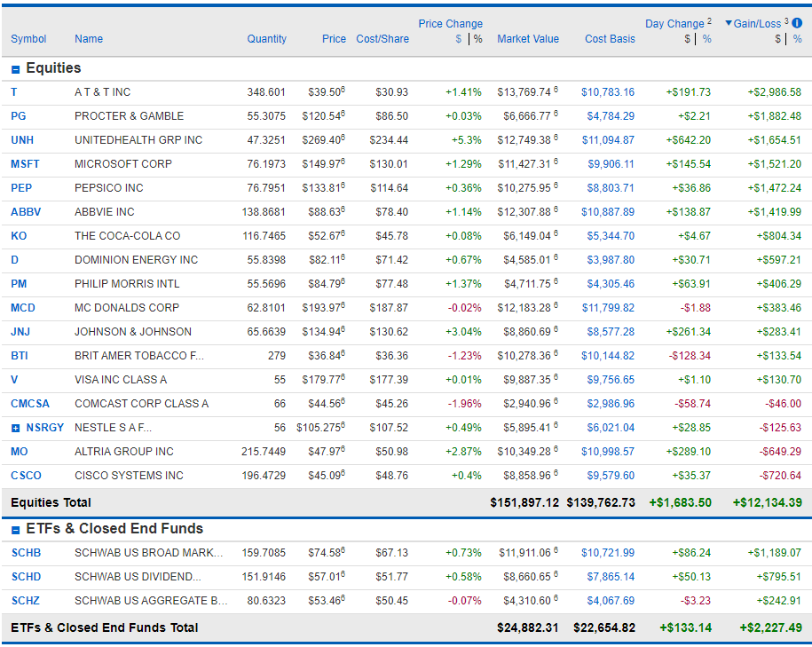Open the MO ticker symbol link
The height and width of the screenshot is (647, 812).
(20, 451)
